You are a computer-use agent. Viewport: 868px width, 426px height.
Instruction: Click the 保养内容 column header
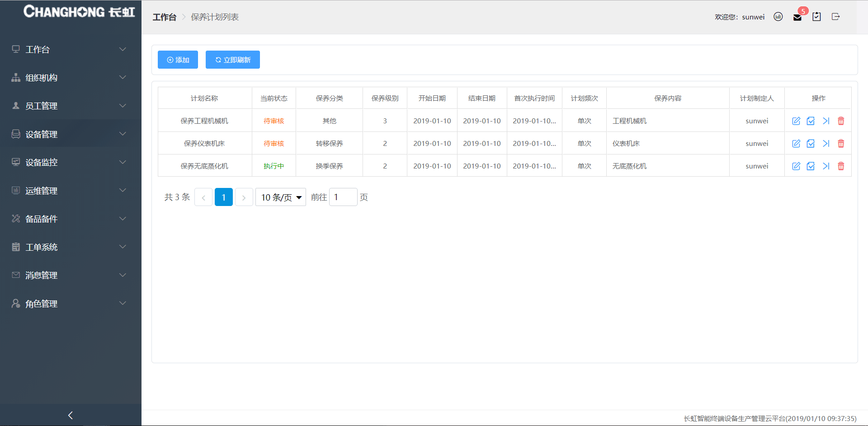[x=668, y=98]
